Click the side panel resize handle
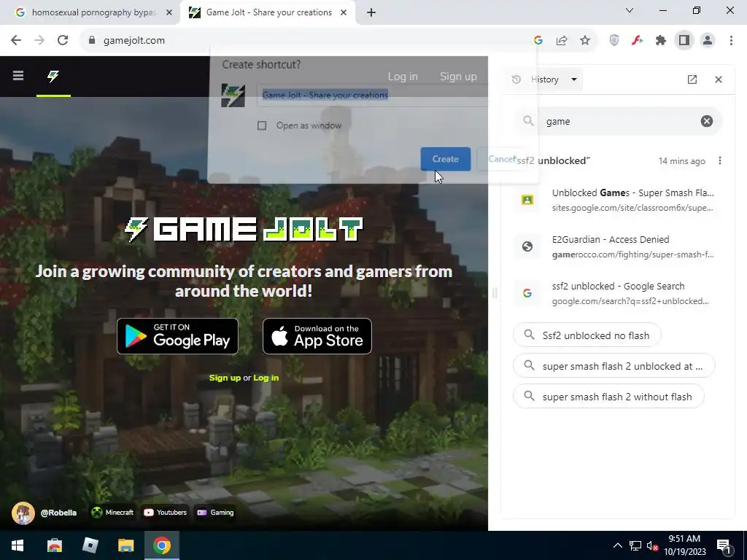Viewport: 747px width, 560px height. (x=495, y=293)
